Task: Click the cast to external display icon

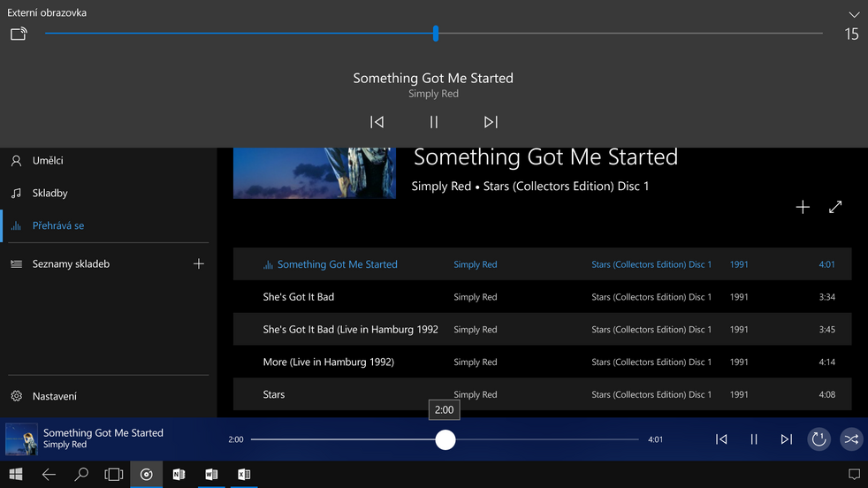Action: click(x=19, y=34)
